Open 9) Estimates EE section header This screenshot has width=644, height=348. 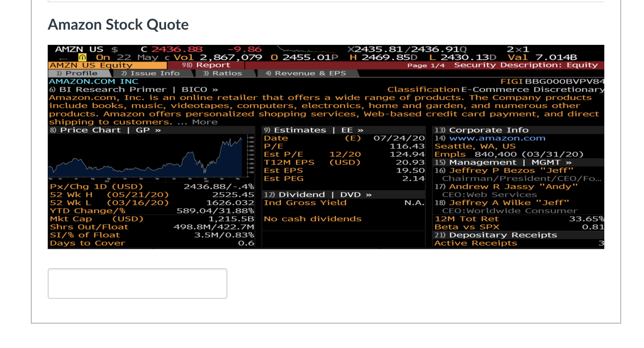coord(314,130)
